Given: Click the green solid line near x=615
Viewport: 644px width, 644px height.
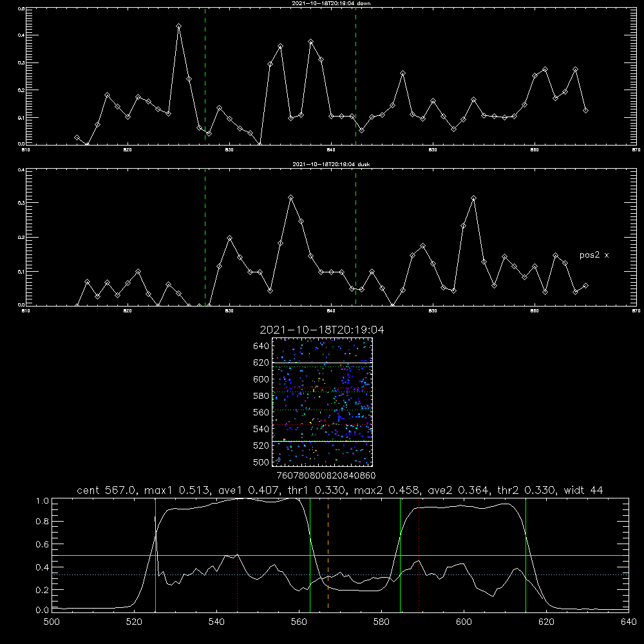Looking at the screenshot, I should pyautogui.click(x=526, y=554).
